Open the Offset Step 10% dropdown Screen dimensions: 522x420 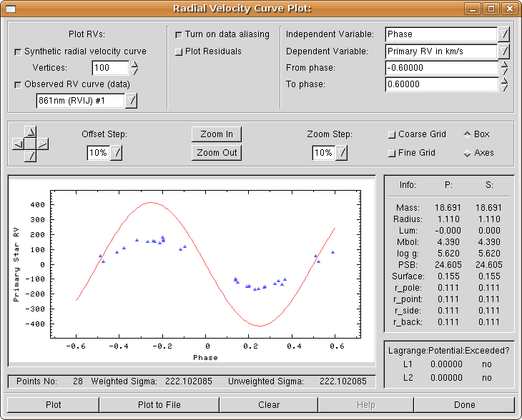pos(116,153)
